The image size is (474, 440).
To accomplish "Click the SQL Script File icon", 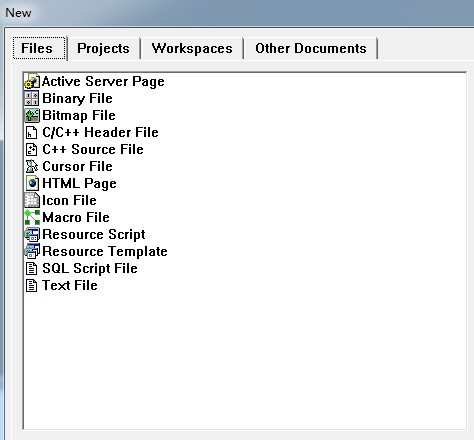I will pyautogui.click(x=32, y=268).
